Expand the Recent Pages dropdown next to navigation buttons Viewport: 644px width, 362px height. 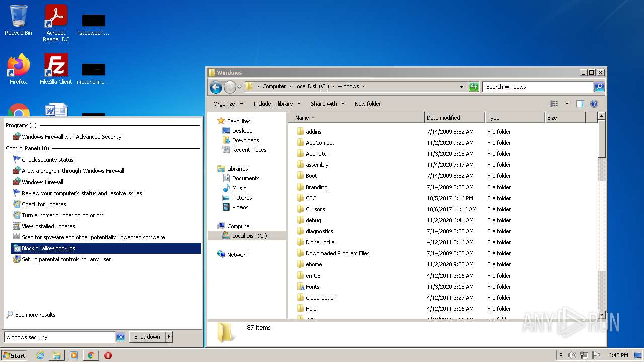point(239,87)
